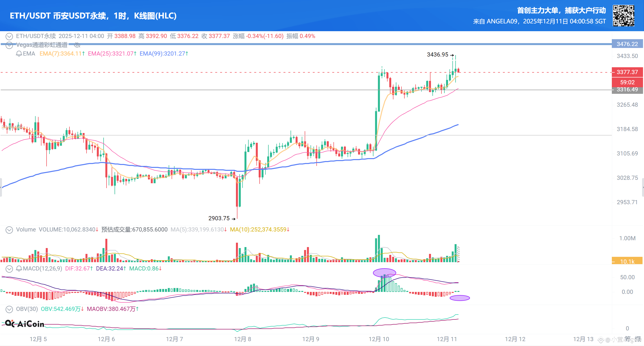Collapse the Volume indicator panel
This screenshot has width=644, height=346.
point(9,230)
